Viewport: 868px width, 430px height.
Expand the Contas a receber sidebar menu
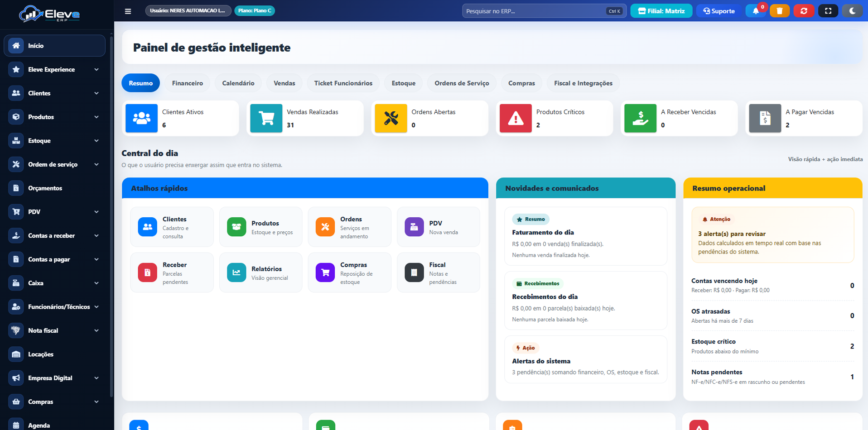click(x=54, y=236)
